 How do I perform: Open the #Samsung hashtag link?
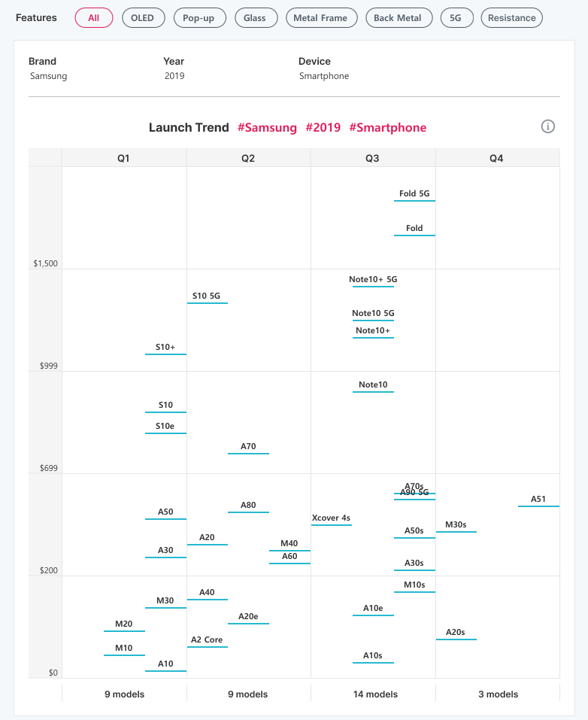point(267,128)
